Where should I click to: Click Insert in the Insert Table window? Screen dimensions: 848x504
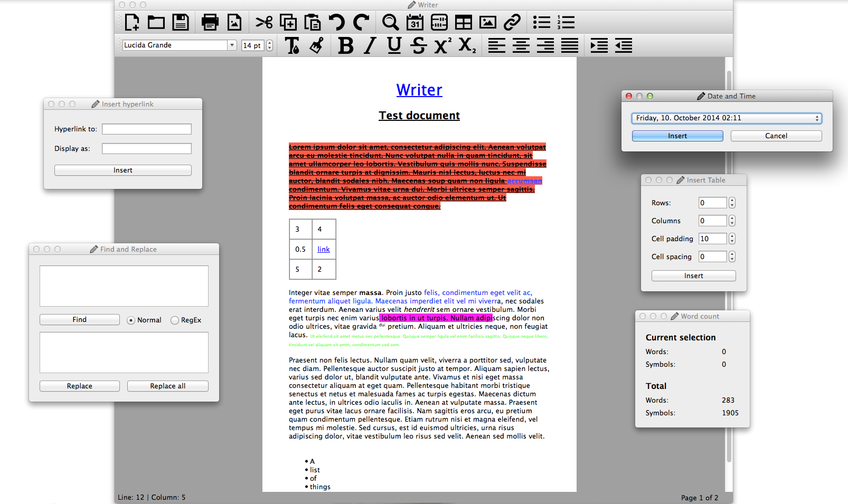point(694,276)
